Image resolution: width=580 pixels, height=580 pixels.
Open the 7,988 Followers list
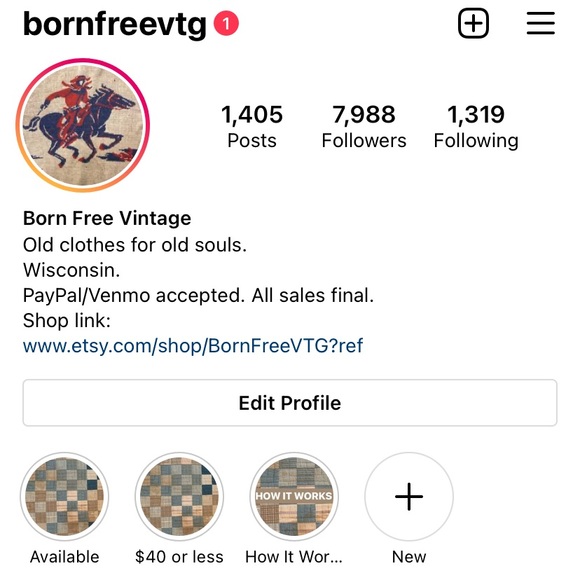[364, 126]
